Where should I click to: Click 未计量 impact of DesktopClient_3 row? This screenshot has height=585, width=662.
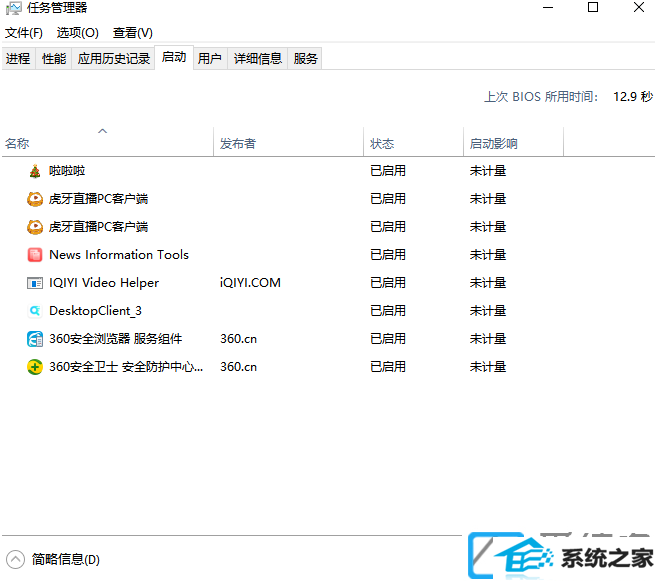click(x=488, y=311)
